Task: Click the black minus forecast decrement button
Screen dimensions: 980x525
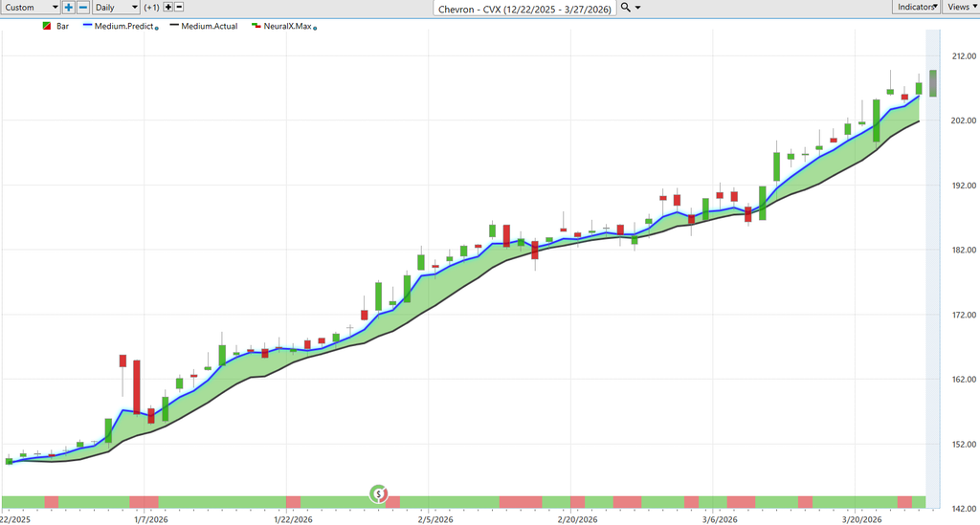Action: (x=180, y=8)
